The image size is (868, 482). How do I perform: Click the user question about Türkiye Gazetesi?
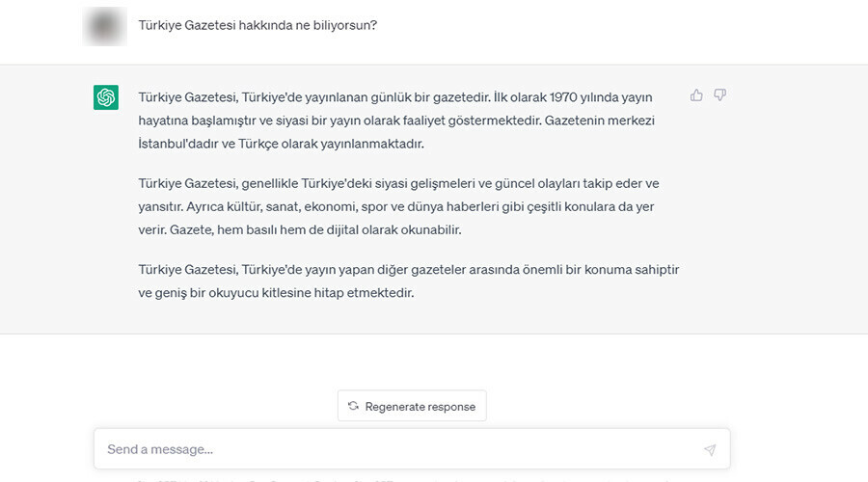[x=258, y=25]
